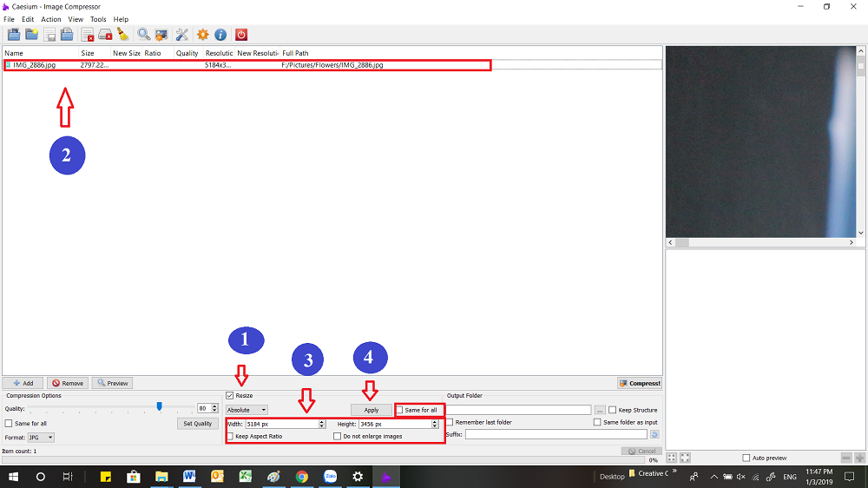Click the Remove from disk icon
The width and height of the screenshot is (868, 488).
click(105, 35)
